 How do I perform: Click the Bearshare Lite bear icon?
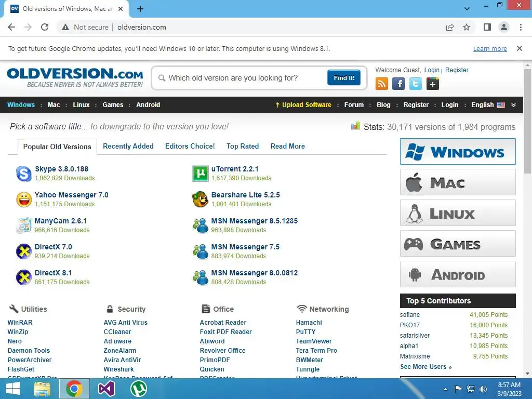tap(200, 199)
